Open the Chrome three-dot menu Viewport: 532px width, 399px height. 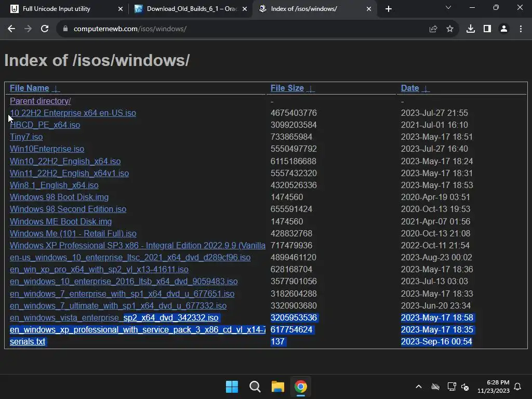pos(521,29)
